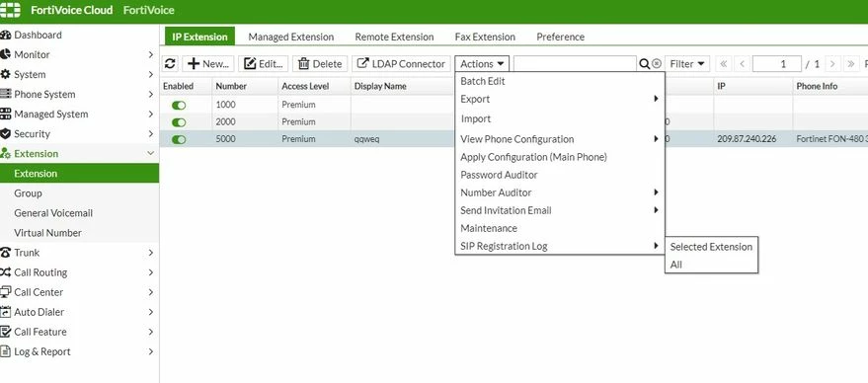
Task: Switch to Remote Extension tab
Action: (394, 38)
